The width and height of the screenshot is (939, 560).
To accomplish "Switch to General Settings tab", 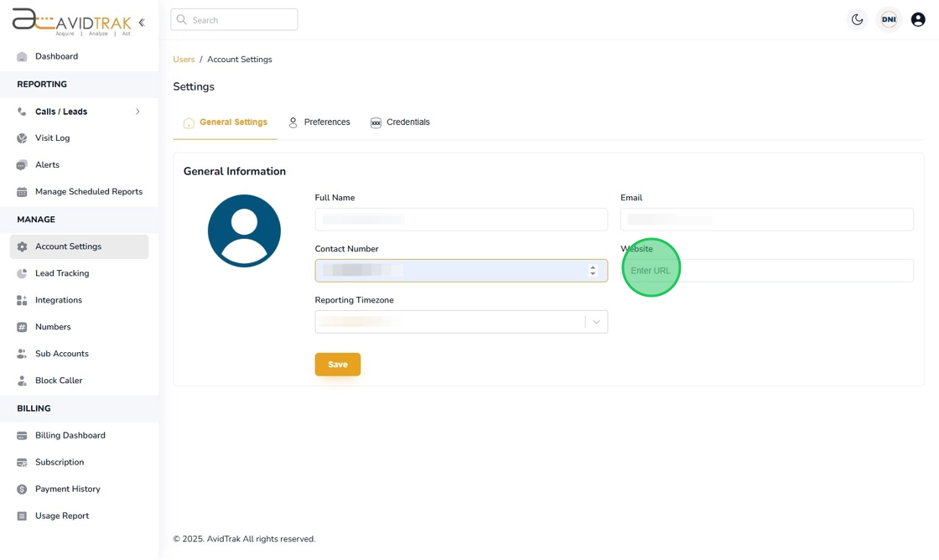I will tap(226, 122).
